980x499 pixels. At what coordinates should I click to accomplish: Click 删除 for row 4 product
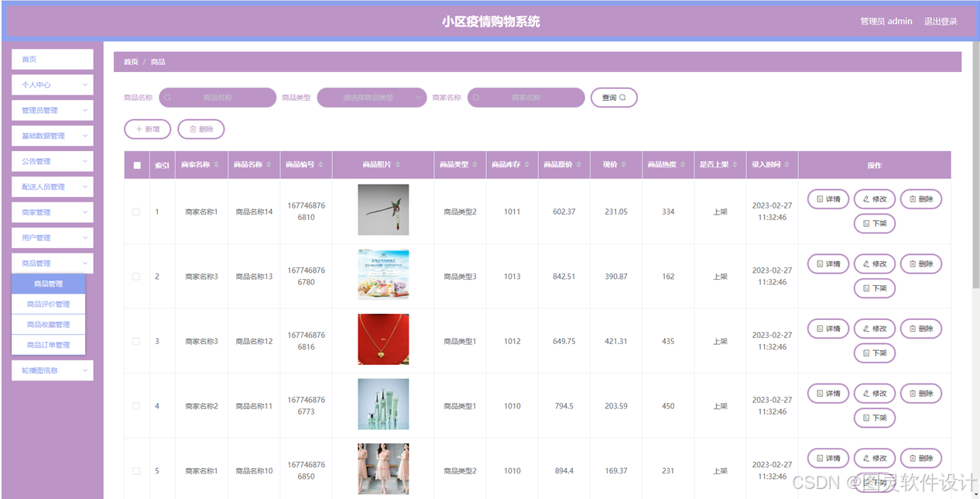click(921, 394)
